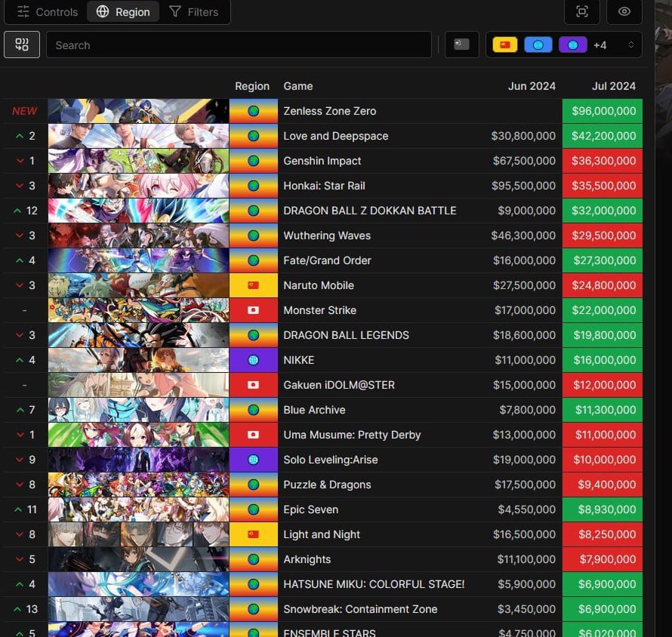The width and height of the screenshot is (672, 637).
Task: Select the purple globe region chip
Action: click(572, 45)
